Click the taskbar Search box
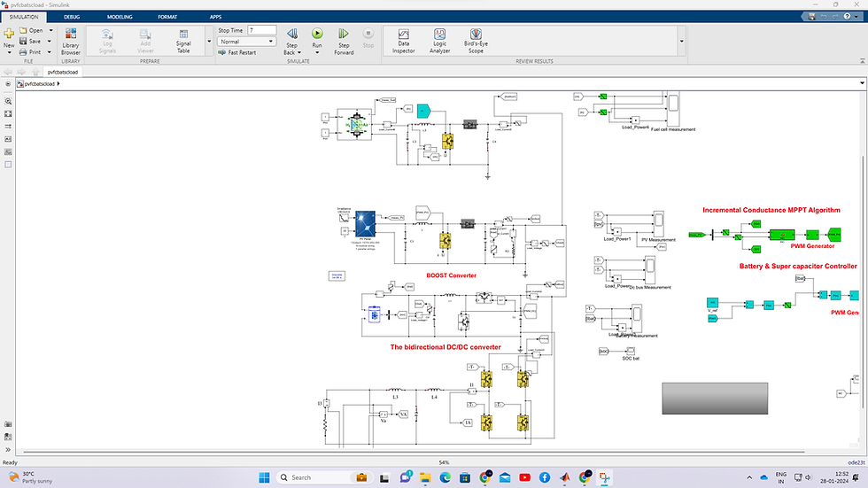 [322, 477]
